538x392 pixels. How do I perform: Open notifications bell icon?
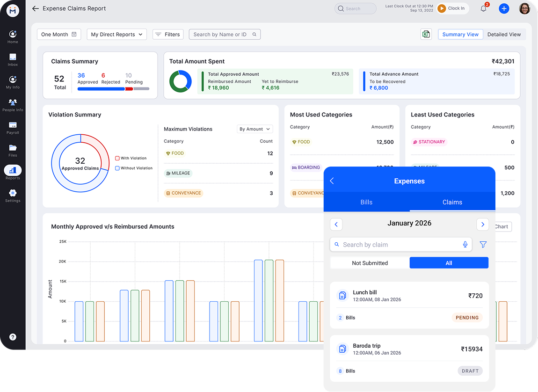coord(483,8)
